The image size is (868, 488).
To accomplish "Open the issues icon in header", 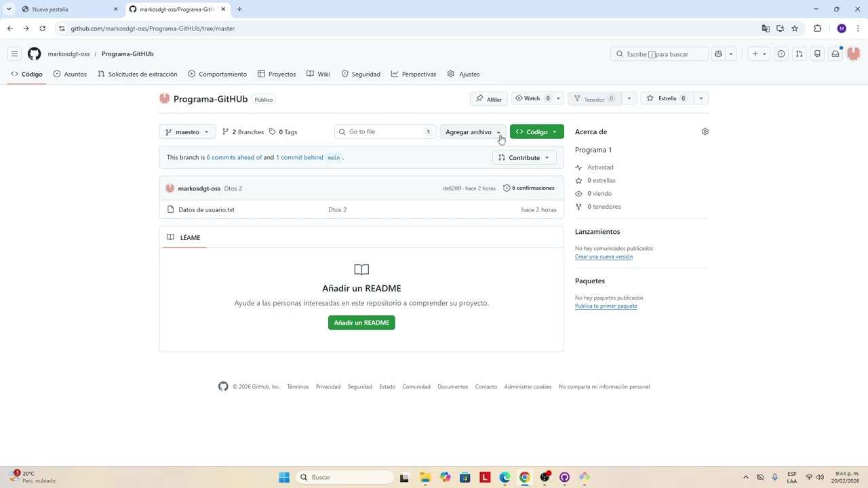I will pos(781,54).
